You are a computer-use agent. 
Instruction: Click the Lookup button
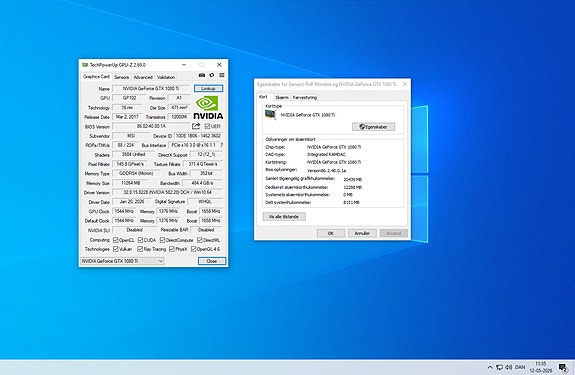[x=208, y=88]
